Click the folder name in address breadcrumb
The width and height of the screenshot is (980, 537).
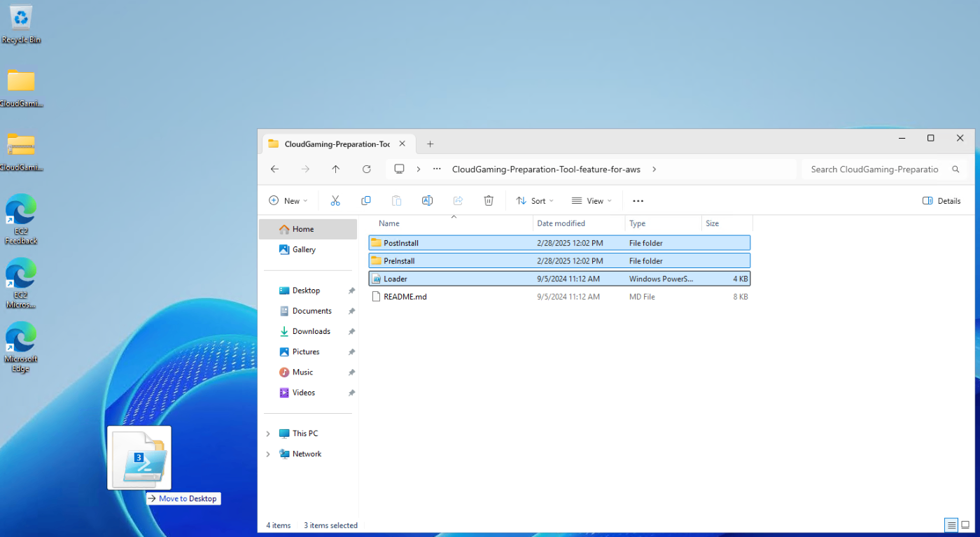point(546,169)
